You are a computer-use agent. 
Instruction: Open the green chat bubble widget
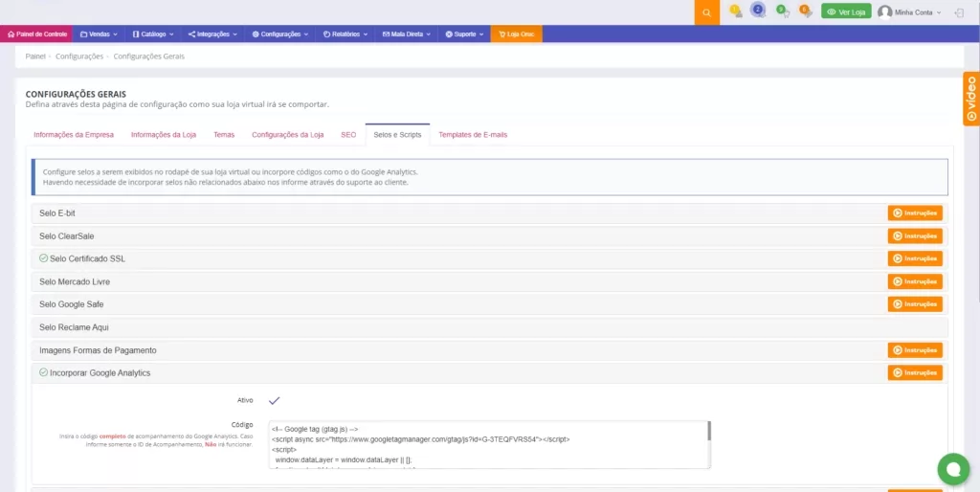pos(953,469)
